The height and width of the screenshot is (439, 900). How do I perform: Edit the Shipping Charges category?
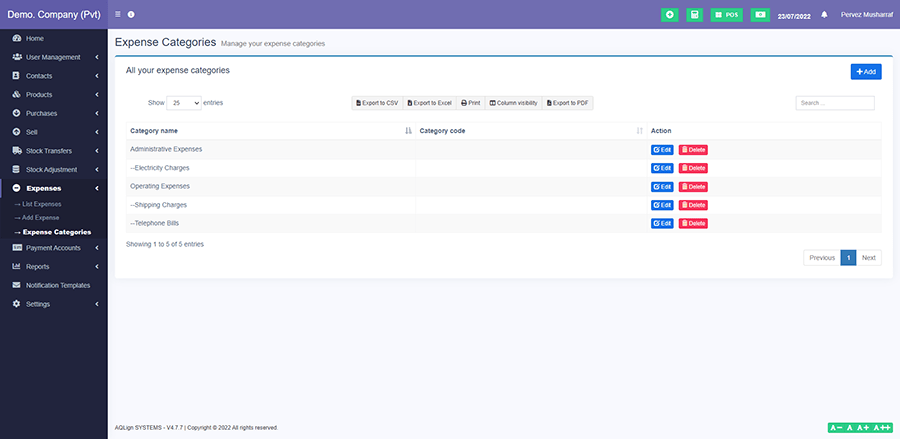(662, 205)
